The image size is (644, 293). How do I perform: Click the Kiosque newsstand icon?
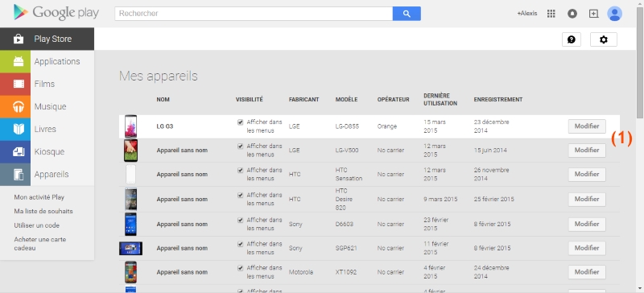pyautogui.click(x=18, y=151)
